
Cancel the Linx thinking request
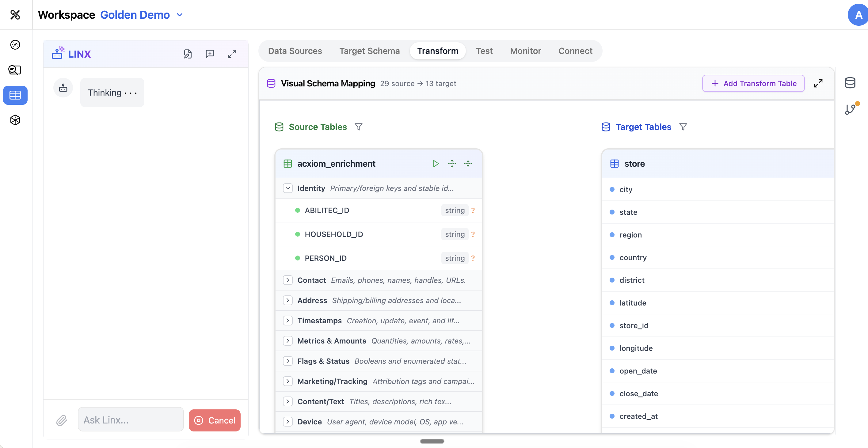click(215, 420)
